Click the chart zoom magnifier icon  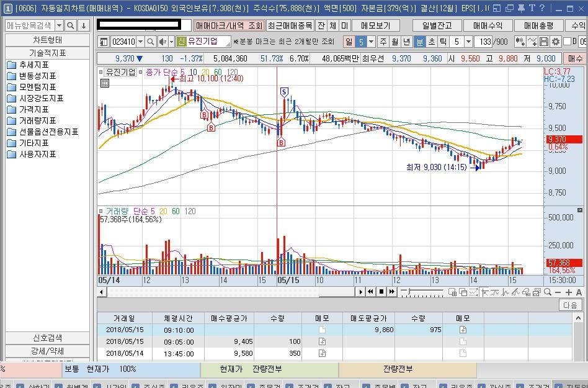548,292
